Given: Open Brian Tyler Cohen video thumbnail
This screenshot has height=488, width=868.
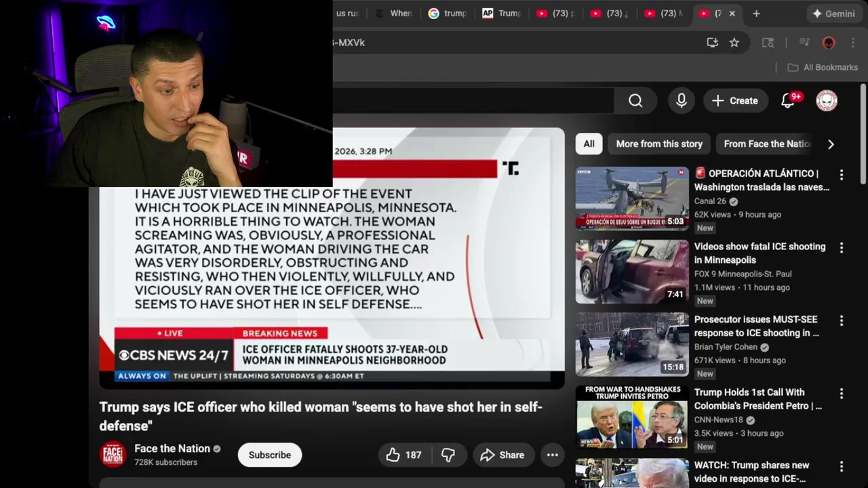Looking at the screenshot, I should click(x=632, y=344).
